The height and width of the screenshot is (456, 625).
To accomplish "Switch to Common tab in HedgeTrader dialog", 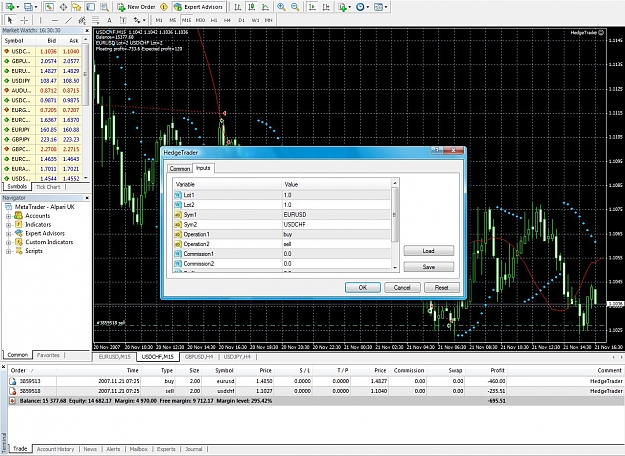I will [x=180, y=169].
